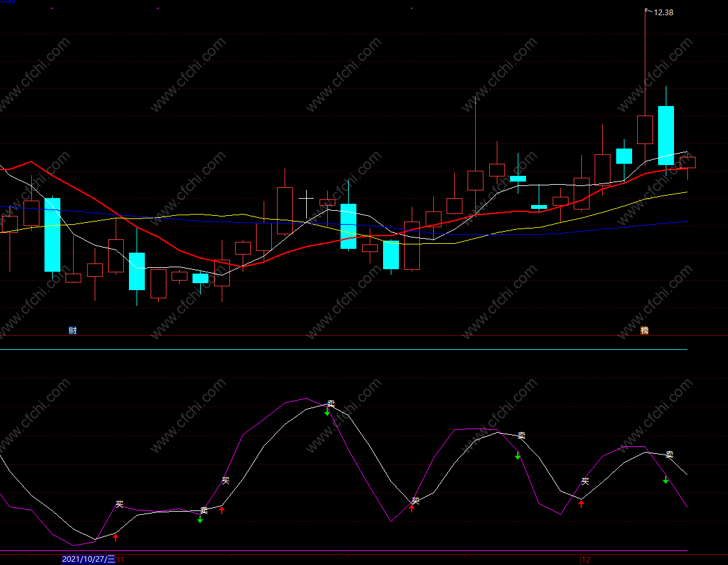Select the month 12 axis marker
728x565 pixels.
pyautogui.click(x=586, y=559)
